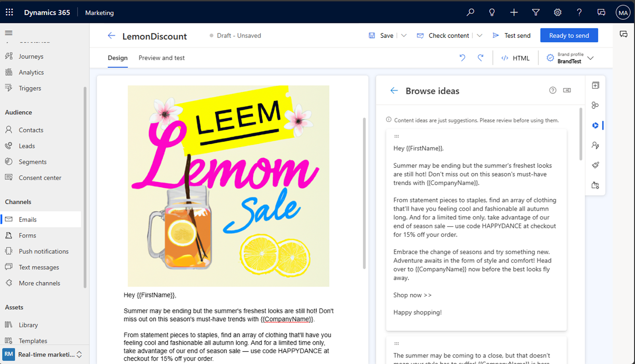Viewport: 635px width, 364px height.
Task: Open the settings gear icon
Action: pyautogui.click(x=558, y=12)
